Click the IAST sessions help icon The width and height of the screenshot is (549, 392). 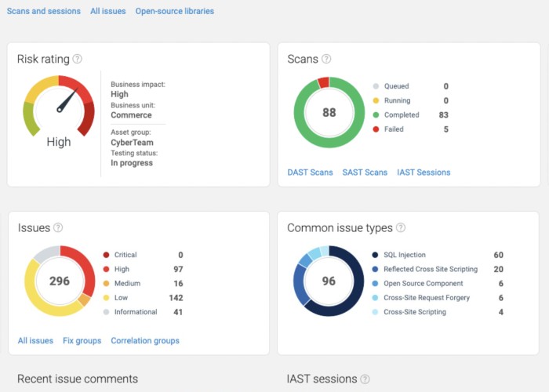coord(365,379)
